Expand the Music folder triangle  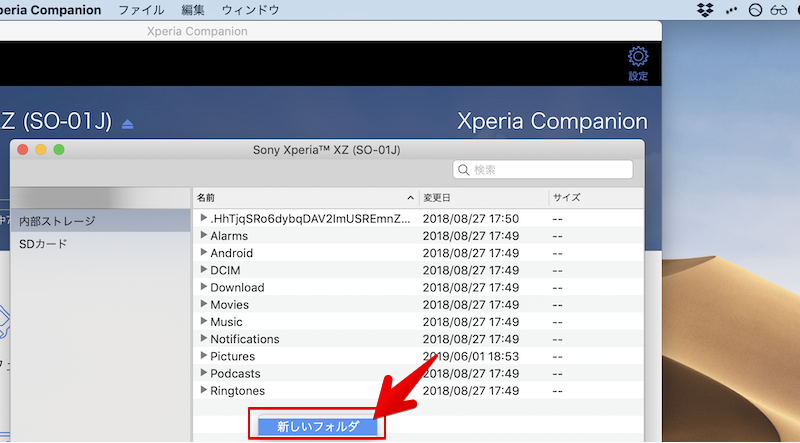click(203, 322)
